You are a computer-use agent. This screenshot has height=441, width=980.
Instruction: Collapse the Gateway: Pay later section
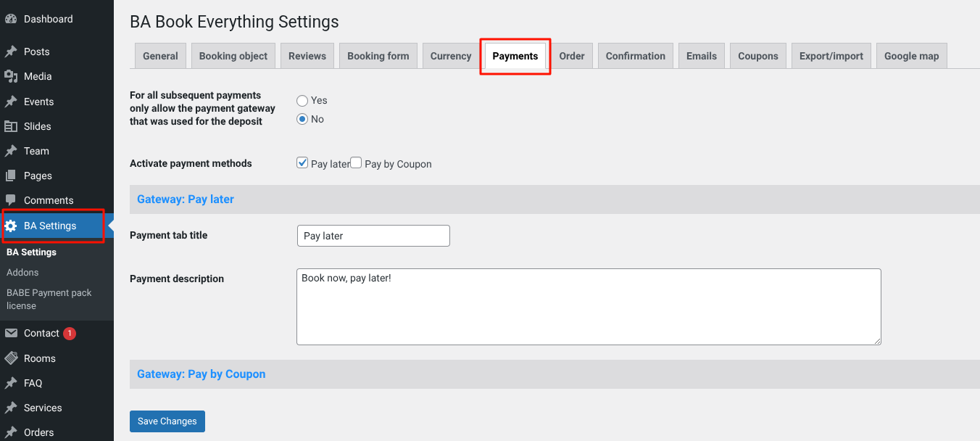click(186, 199)
